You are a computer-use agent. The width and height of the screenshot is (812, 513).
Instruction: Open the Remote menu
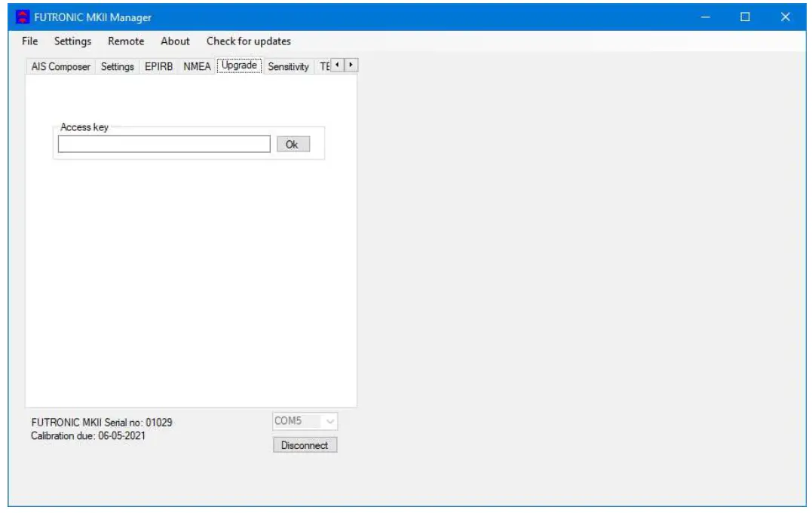click(x=126, y=41)
